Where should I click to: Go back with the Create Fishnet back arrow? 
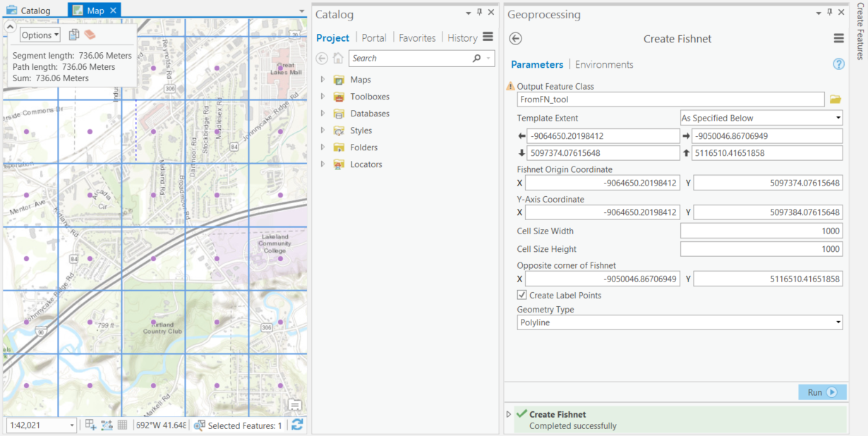point(516,38)
